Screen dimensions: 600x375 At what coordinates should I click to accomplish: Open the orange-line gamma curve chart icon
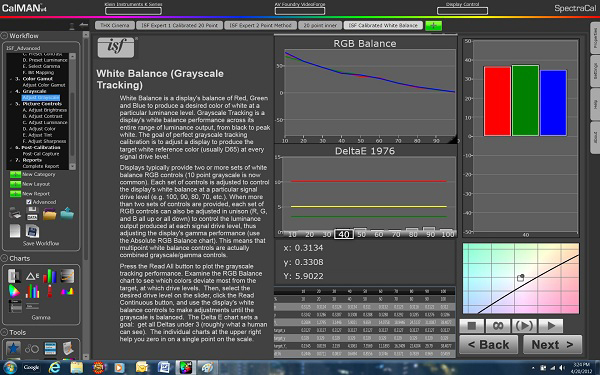click(67, 276)
